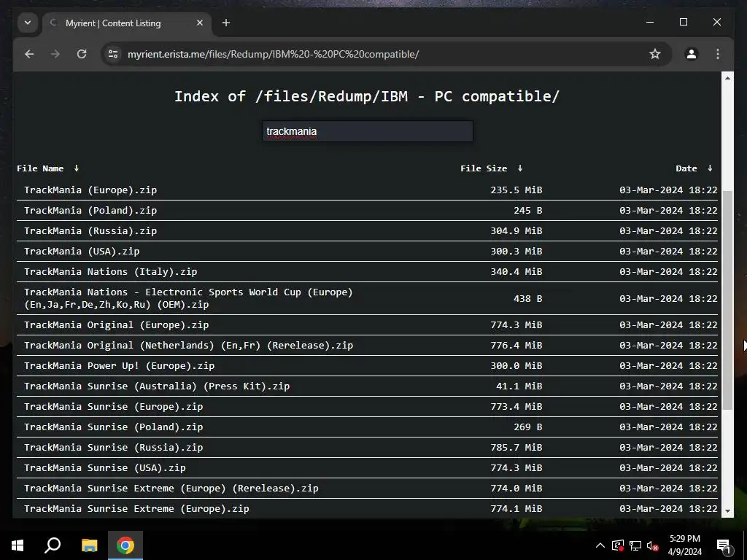
Task: Open TrackMania Nations Electronic Sports World Cup link
Action: [189, 298]
